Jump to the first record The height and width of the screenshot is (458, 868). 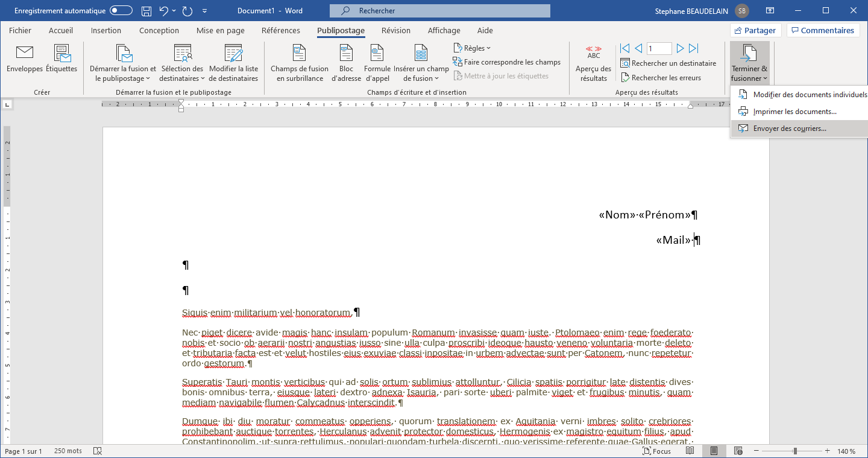coord(624,48)
